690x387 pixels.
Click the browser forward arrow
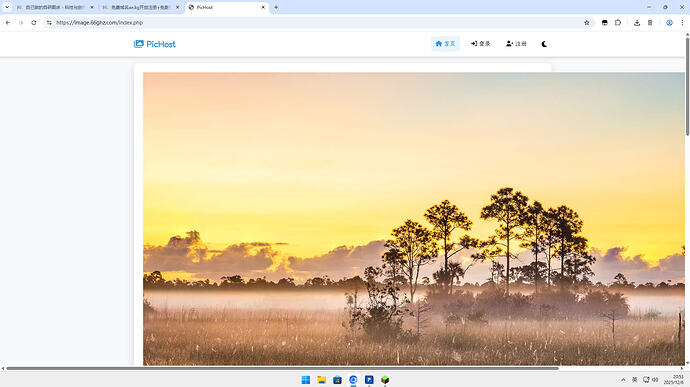[21, 22]
